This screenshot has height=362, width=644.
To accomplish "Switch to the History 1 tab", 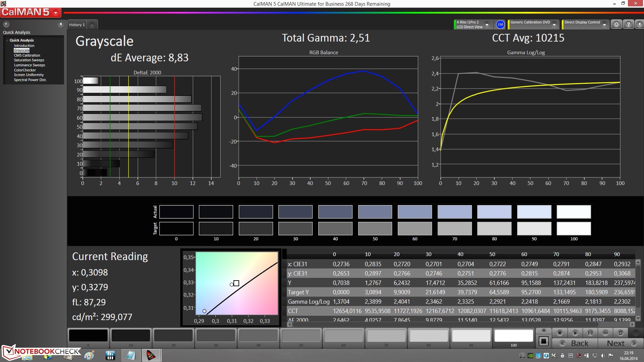I will click(x=77, y=25).
